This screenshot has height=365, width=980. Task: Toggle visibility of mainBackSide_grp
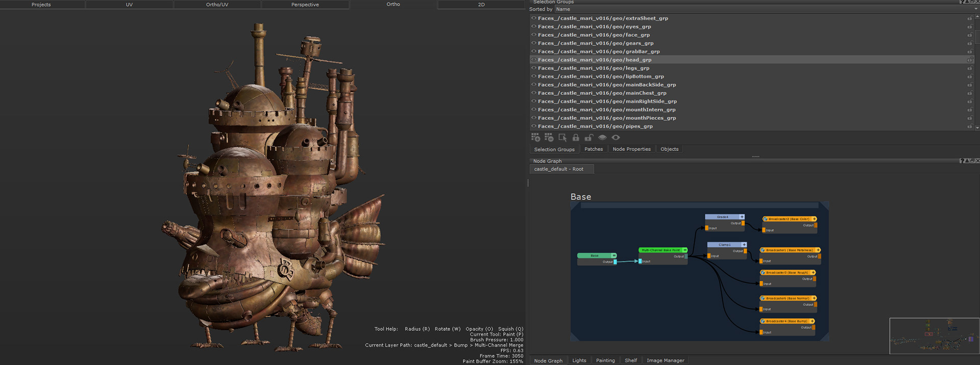(x=534, y=85)
